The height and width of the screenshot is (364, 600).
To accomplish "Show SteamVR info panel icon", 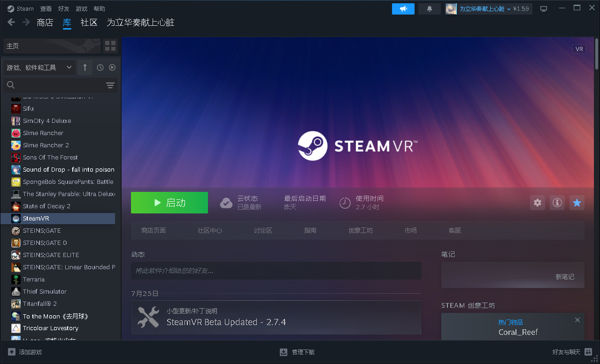I will click(x=557, y=203).
